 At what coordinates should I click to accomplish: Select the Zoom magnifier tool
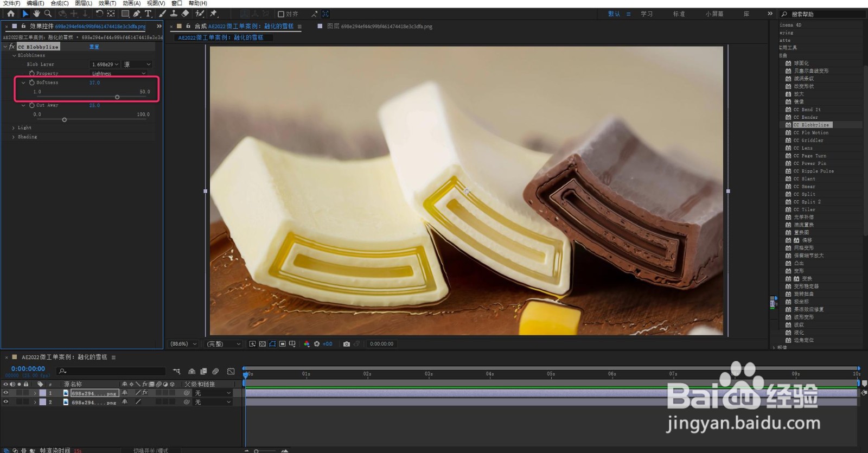pos(48,14)
